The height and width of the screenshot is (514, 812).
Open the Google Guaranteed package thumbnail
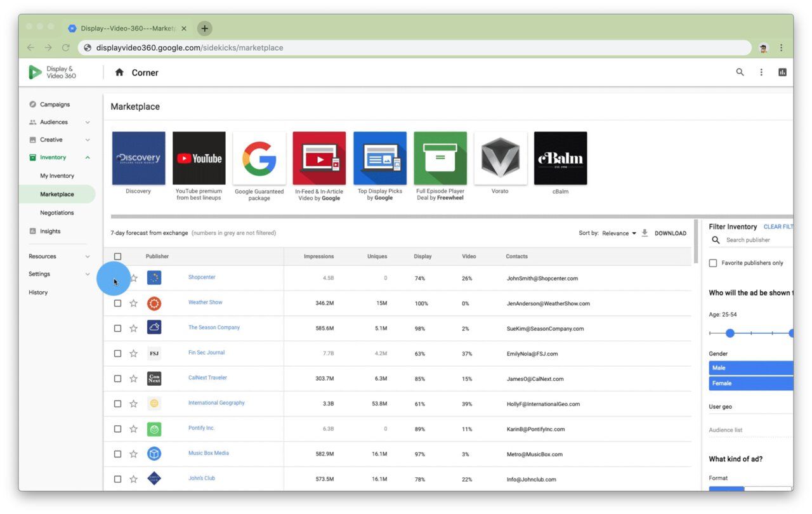pos(259,158)
